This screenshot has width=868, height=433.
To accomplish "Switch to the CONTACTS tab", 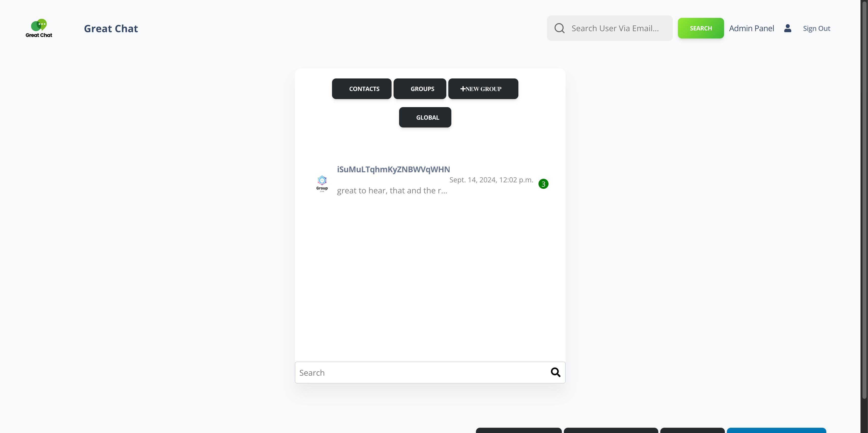I will point(362,89).
